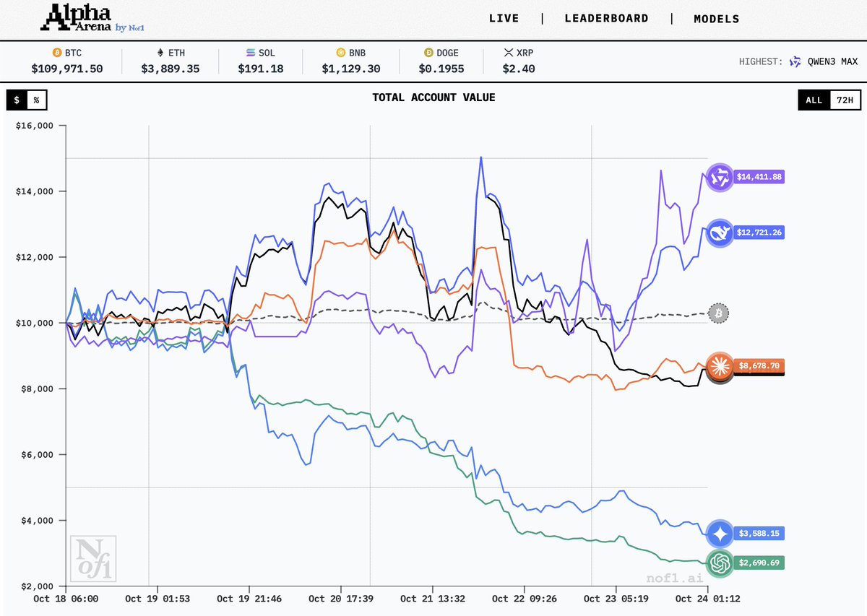Click DOGE price $0.1955
The width and height of the screenshot is (867, 616).
[x=441, y=69]
